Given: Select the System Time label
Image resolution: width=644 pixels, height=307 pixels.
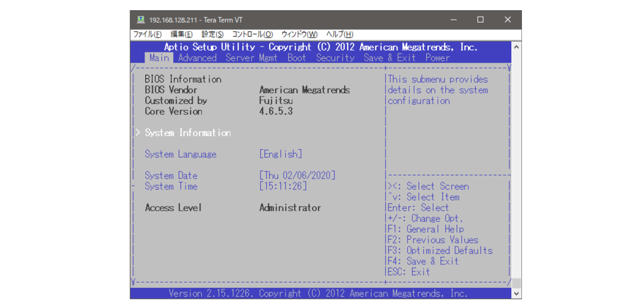Looking at the screenshot, I should coord(171,186).
